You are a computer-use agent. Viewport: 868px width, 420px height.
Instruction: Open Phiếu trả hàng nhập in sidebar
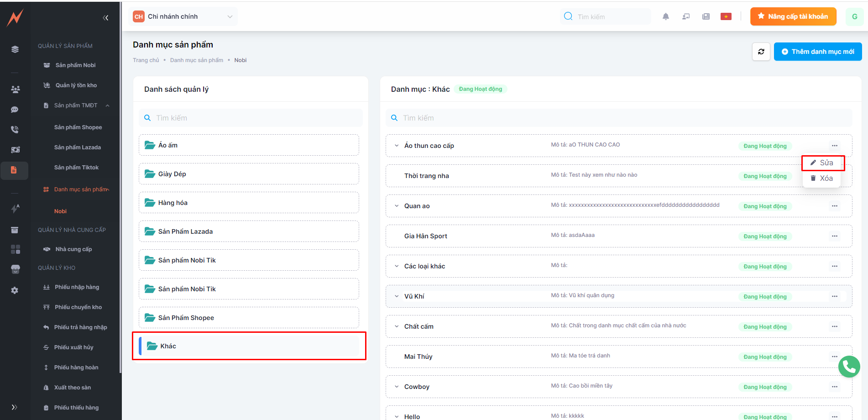pos(80,327)
